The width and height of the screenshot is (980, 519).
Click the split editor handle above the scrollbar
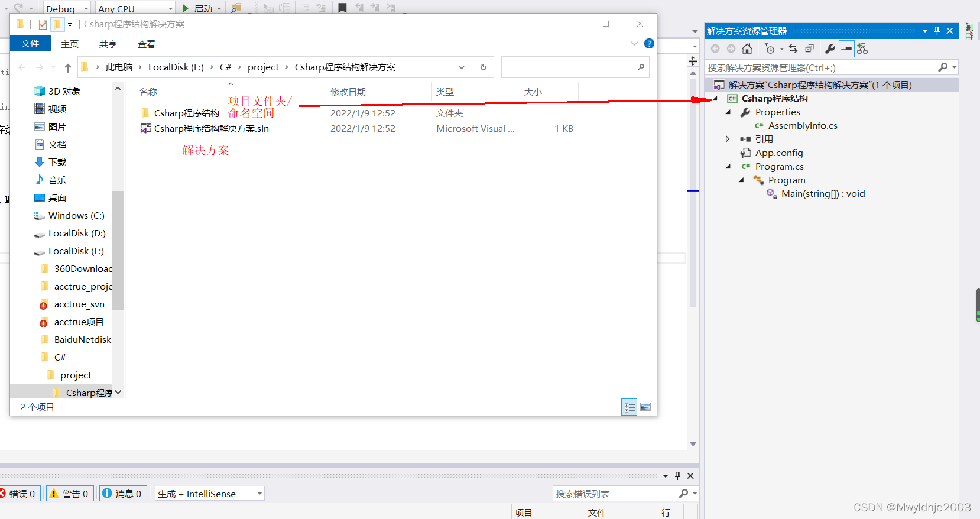[x=693, y=61]
